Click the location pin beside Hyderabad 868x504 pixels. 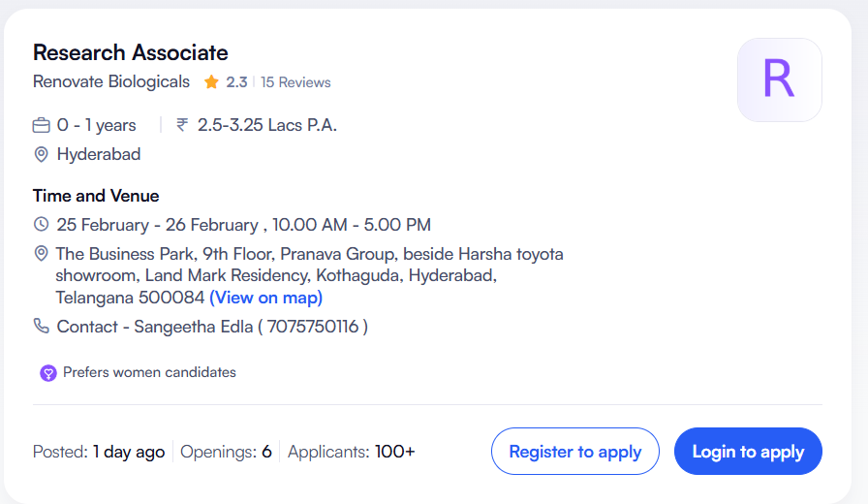41,154
